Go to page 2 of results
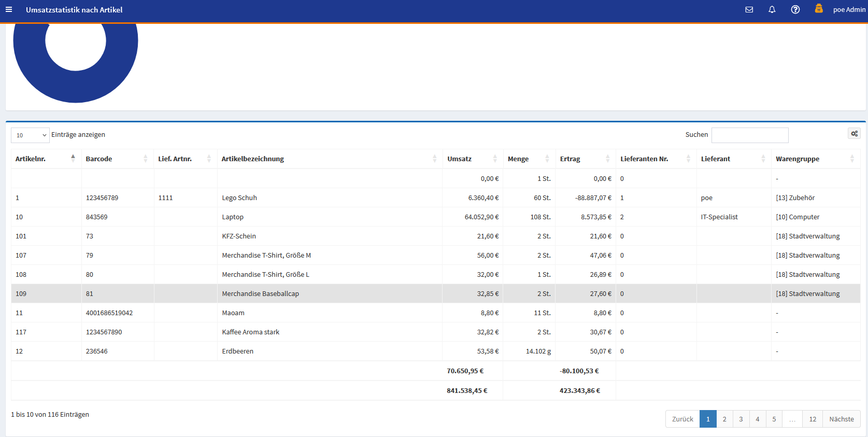The height and width of the screenshot is (437, 868). [x=724, y=419]
